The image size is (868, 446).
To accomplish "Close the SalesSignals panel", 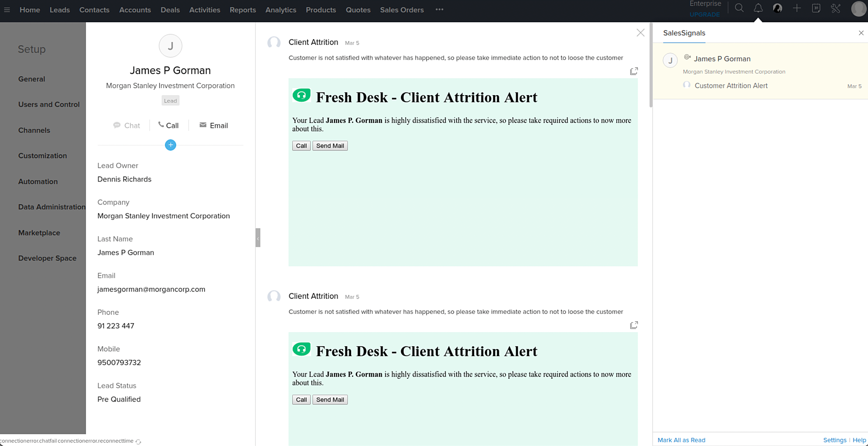I will coord(861,33).
